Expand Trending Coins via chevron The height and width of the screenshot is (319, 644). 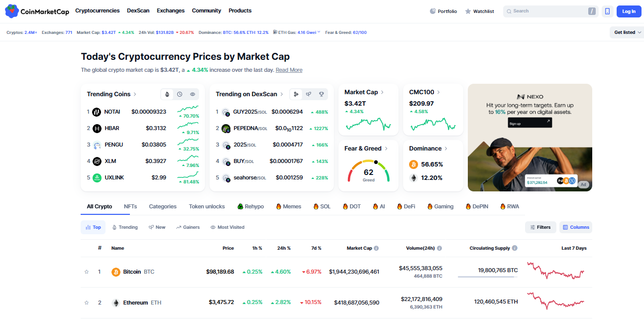[x=135, y=94]
